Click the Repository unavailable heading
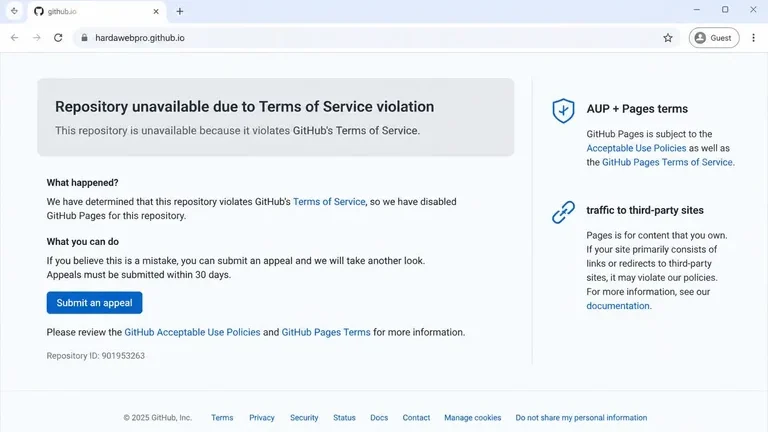768x432 pixels. [x=244, y=107]
